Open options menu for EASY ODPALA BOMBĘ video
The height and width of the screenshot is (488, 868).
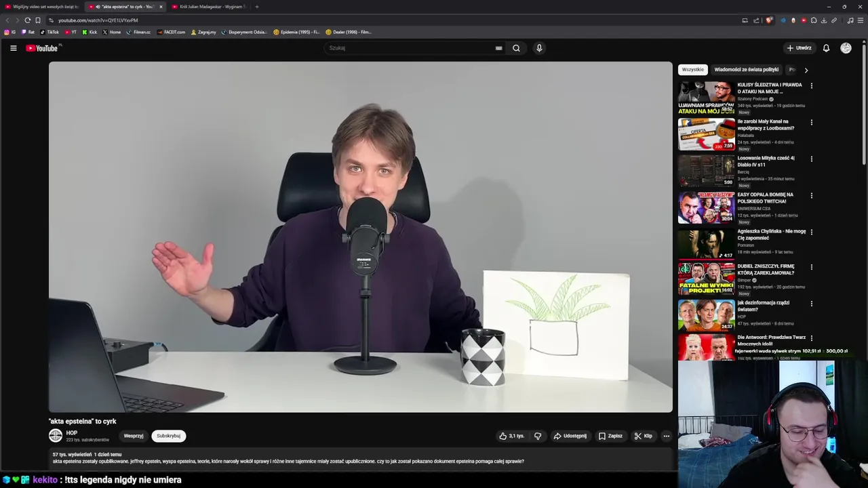point(811,196)
